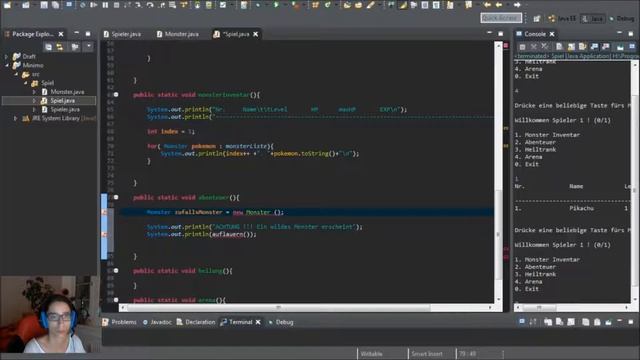Open the bottom Debug tab
This screenshot has width=640, height=360.
(281, 322)
